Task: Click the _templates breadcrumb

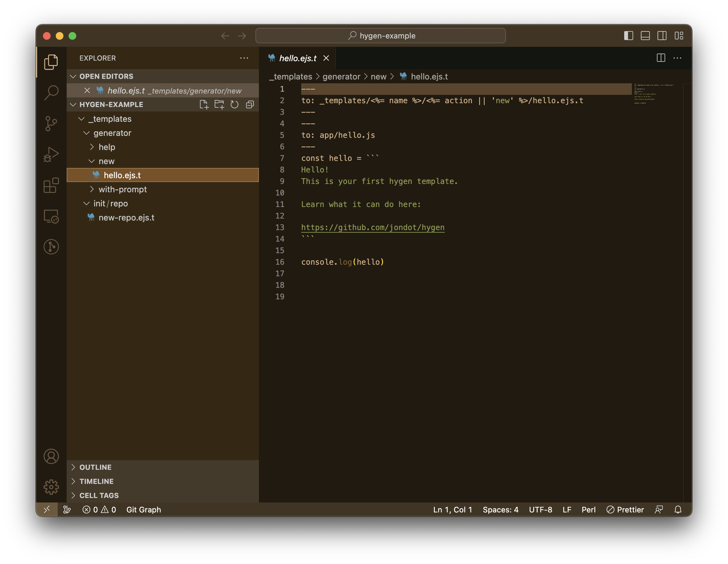Action: point(290,77)
